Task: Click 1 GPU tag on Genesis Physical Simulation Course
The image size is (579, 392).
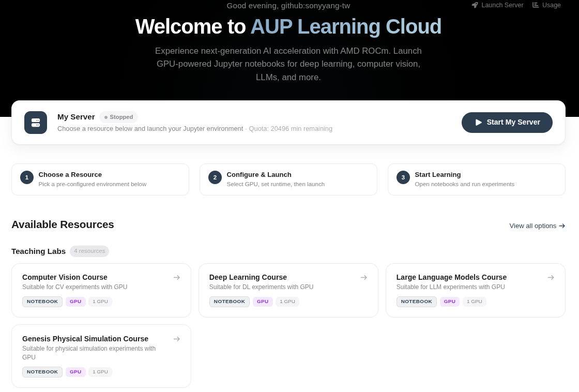Action: pyautogui.click(x=100, y=372)
